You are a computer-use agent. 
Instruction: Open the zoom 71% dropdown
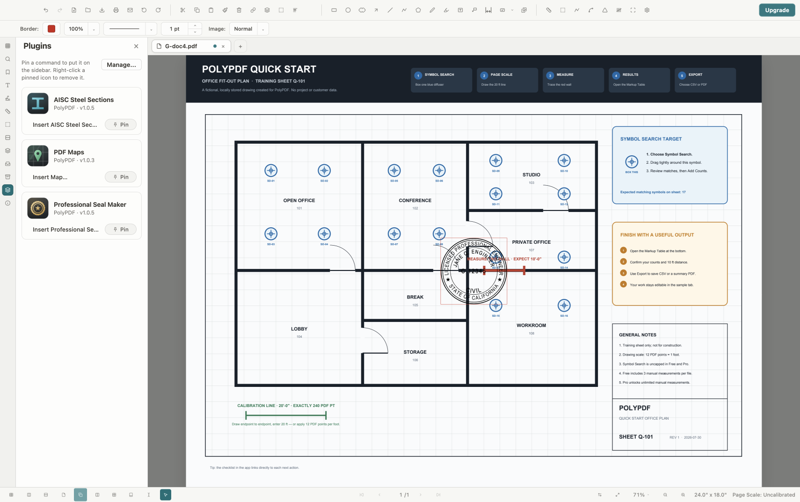tap(641, 495)
